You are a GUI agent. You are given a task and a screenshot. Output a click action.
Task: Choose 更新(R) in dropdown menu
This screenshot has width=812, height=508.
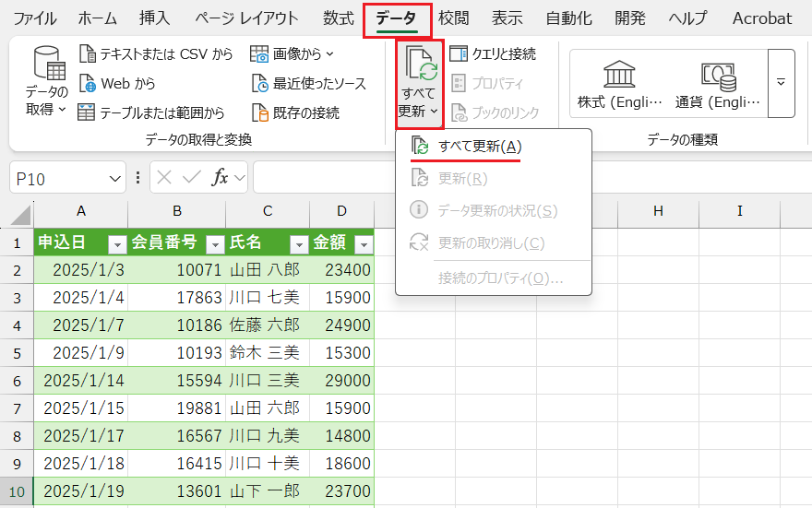pos(494,179)
